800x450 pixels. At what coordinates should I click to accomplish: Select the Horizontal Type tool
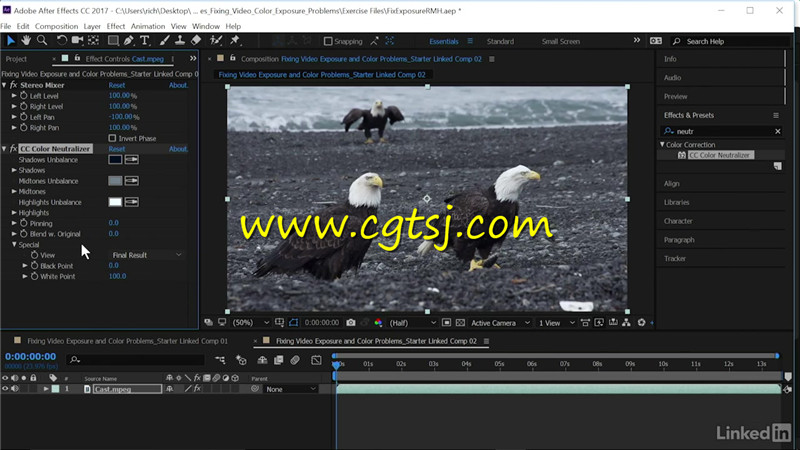[144, 40]
